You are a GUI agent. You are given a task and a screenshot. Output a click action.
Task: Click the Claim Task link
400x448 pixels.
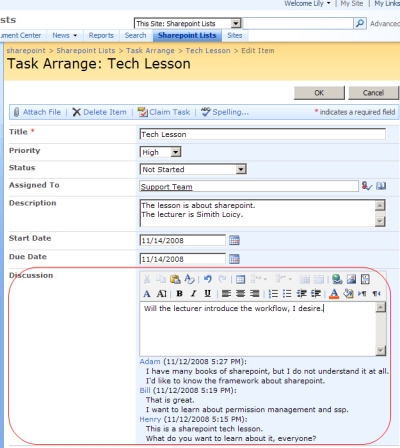(x=164, y=112)
